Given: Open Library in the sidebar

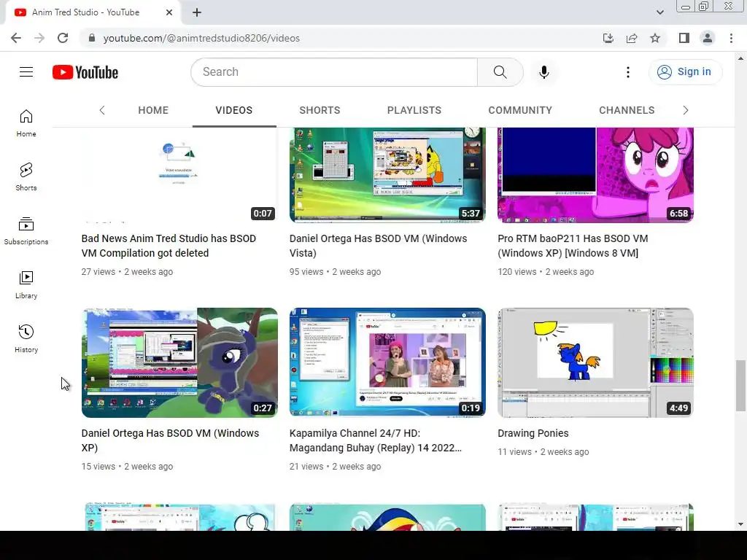Looking at the screenshot, I should point(26,285).
